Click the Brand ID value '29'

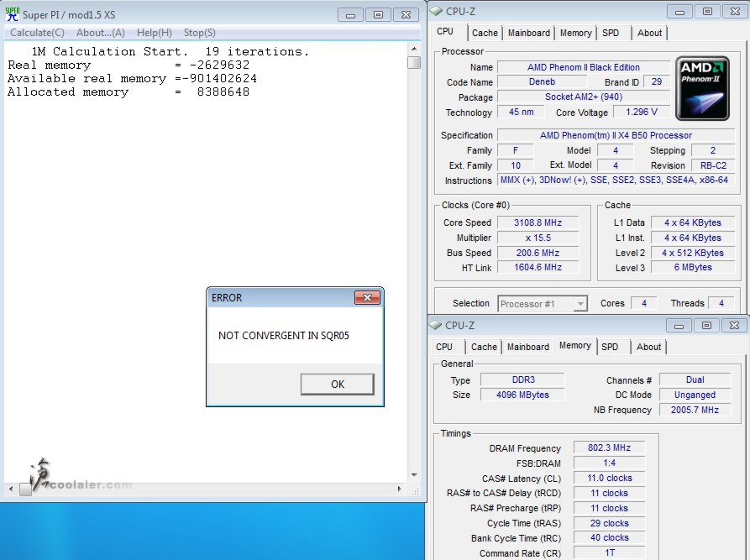tap(656, 81)
